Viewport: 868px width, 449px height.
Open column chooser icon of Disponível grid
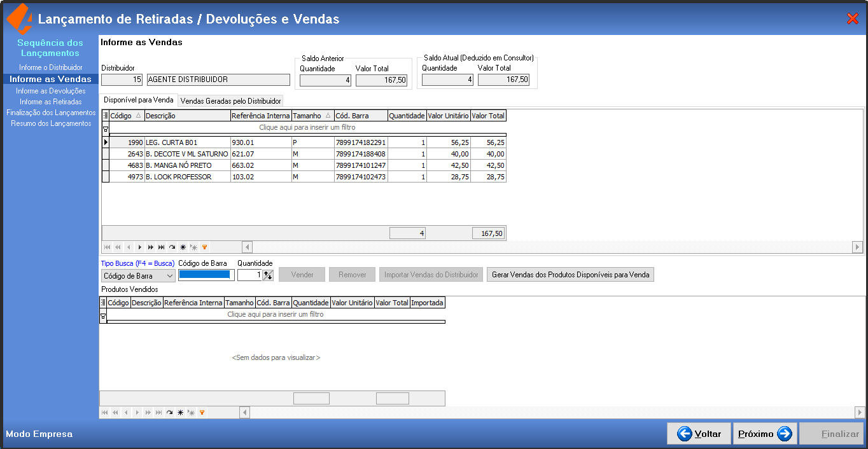[x=106, y=116]
